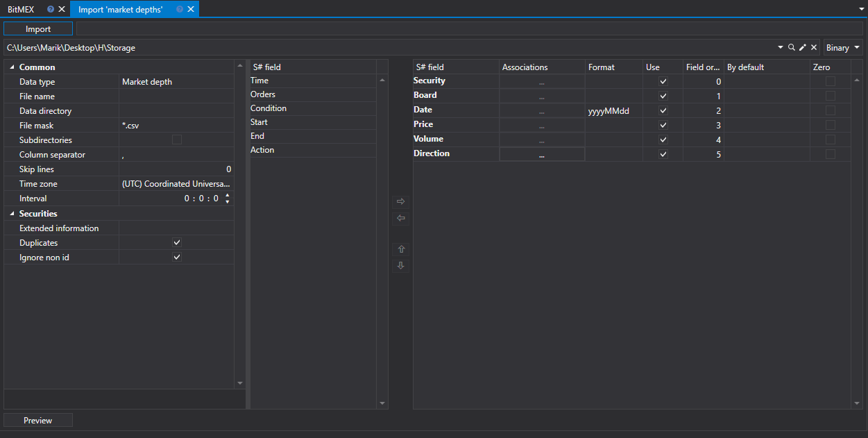Click the Extended information field
Viewport: 868px width, 438px height.
176,228
